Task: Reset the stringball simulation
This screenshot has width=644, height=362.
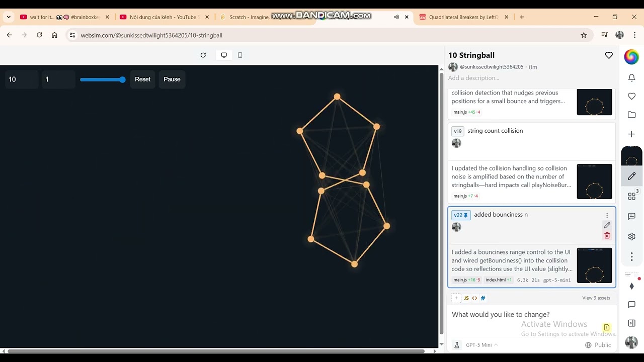Action: tap(142, 79)
